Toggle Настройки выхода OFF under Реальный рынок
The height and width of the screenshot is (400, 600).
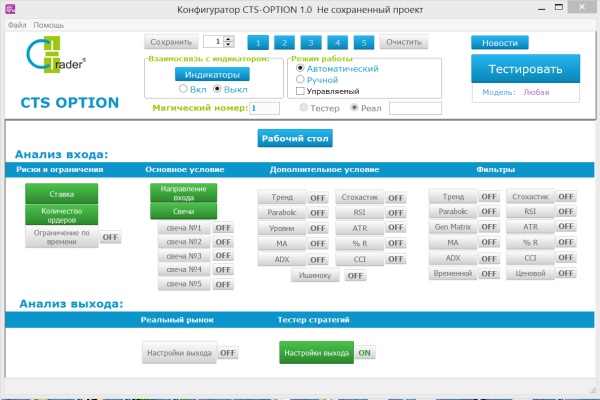(228, 353)
